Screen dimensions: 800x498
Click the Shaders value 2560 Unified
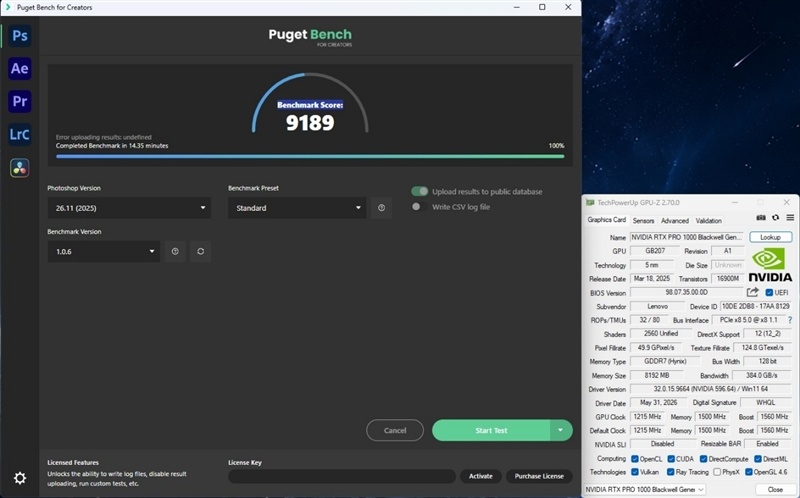[x=661, y=333]
